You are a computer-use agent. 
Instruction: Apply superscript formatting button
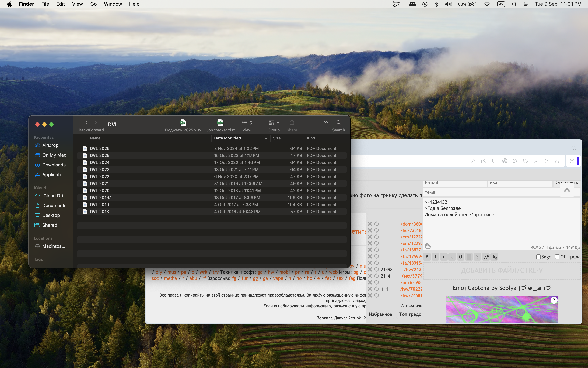point(486,257)
